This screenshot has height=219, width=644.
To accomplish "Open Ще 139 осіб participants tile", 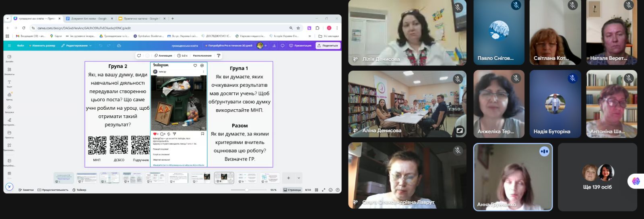I will pyautogui.click(x=597, y=177).
